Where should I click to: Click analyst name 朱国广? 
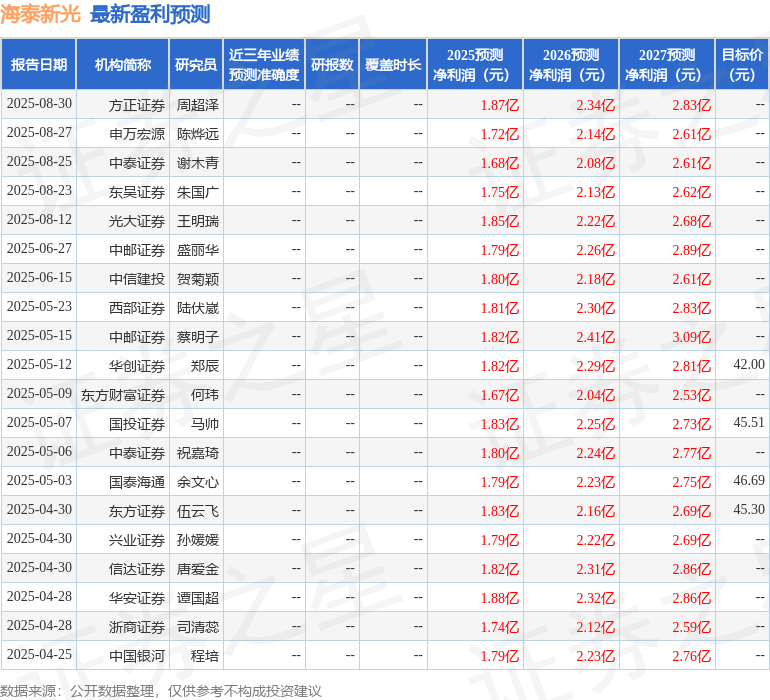click(197, 192)
